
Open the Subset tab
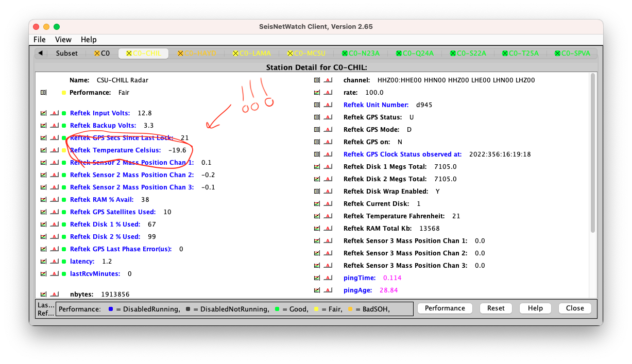(66, 53)
